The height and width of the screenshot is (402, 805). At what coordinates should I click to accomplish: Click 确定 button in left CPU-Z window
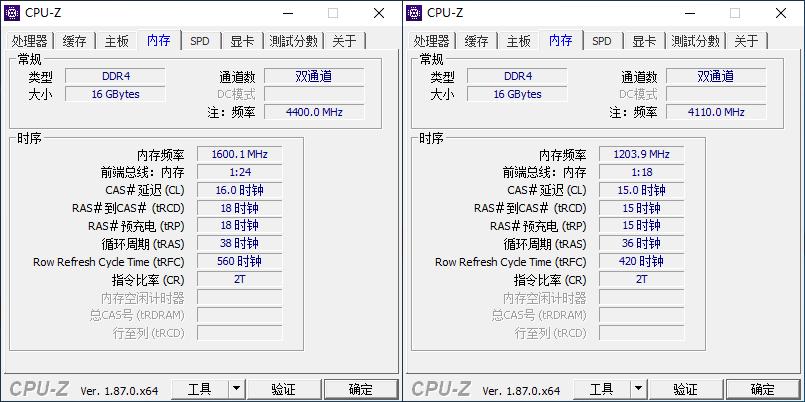[x=361, y=389]
